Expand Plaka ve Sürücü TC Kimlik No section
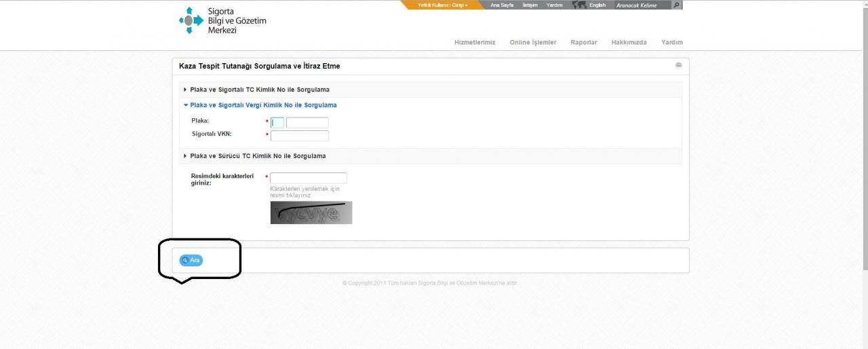 point(258,156)
